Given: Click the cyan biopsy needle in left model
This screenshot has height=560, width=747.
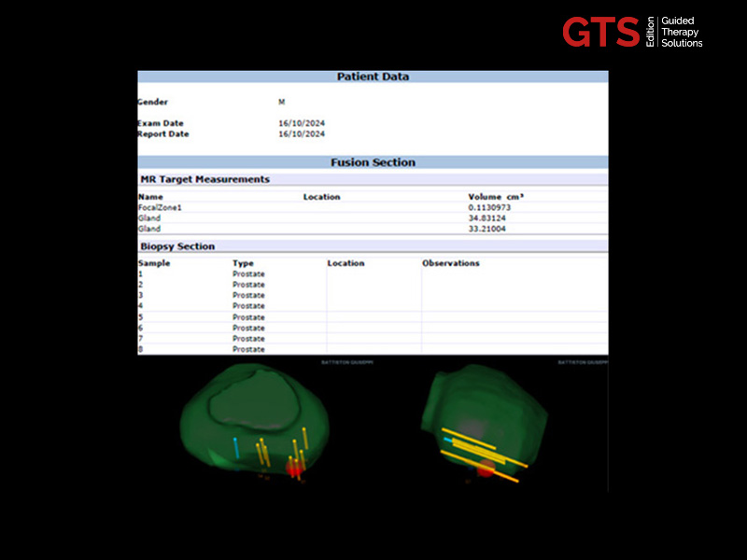Looking at the screenshot, I should click(235, 447).
